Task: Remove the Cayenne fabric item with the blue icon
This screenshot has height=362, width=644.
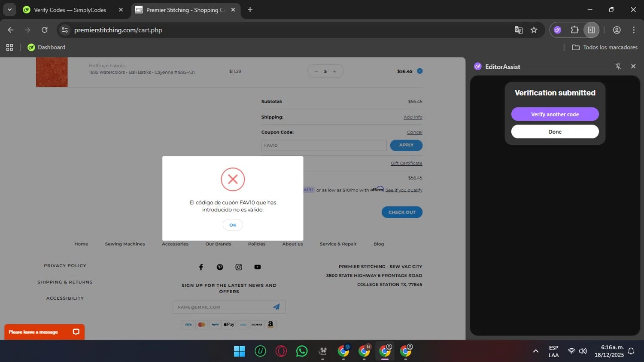Action: coord(420,71)
